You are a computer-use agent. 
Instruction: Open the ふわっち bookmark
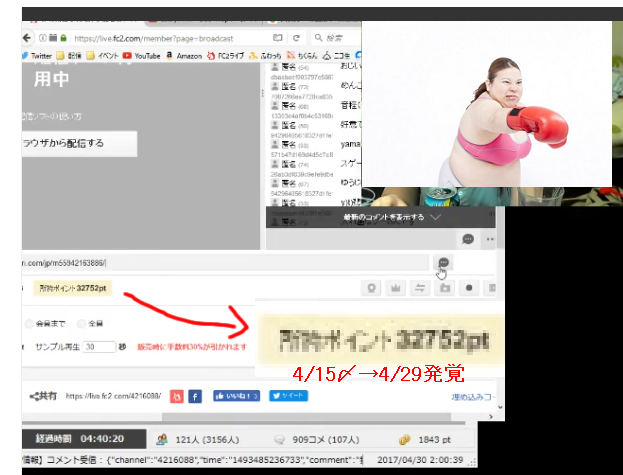click(265, 56)
